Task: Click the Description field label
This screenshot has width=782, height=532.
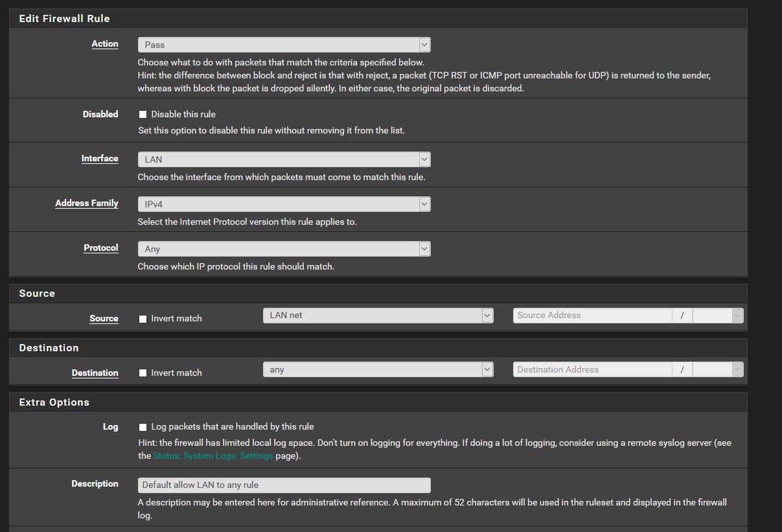Action: 95,484
